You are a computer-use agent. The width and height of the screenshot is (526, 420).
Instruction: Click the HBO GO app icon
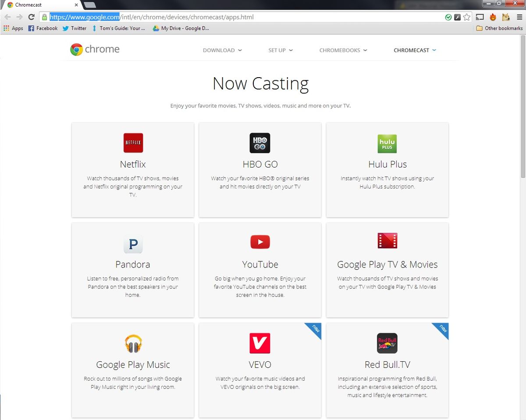click(x=260, y=142)
